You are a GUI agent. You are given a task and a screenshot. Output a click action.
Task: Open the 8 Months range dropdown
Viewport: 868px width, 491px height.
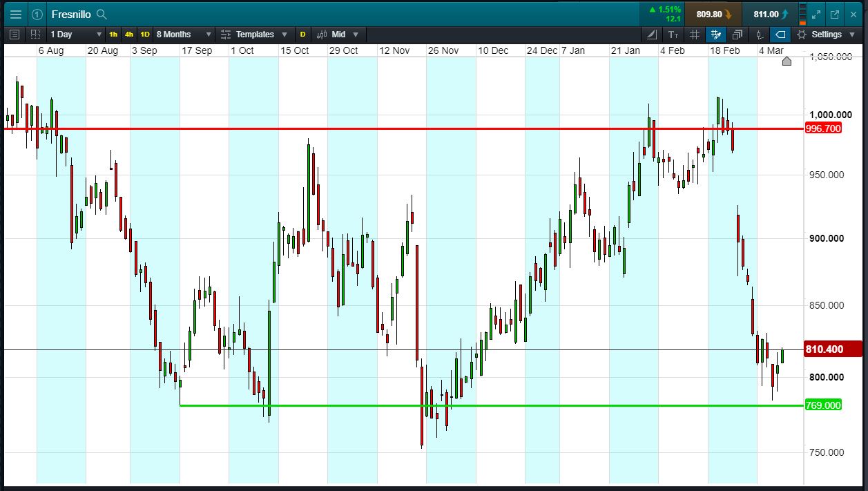point(183,34)
